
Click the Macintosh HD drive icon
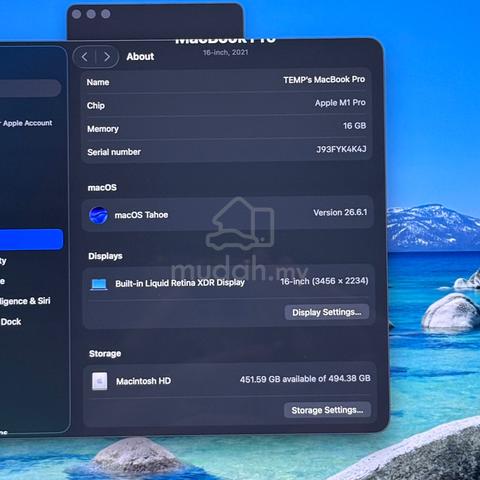(x=100, y=381)
